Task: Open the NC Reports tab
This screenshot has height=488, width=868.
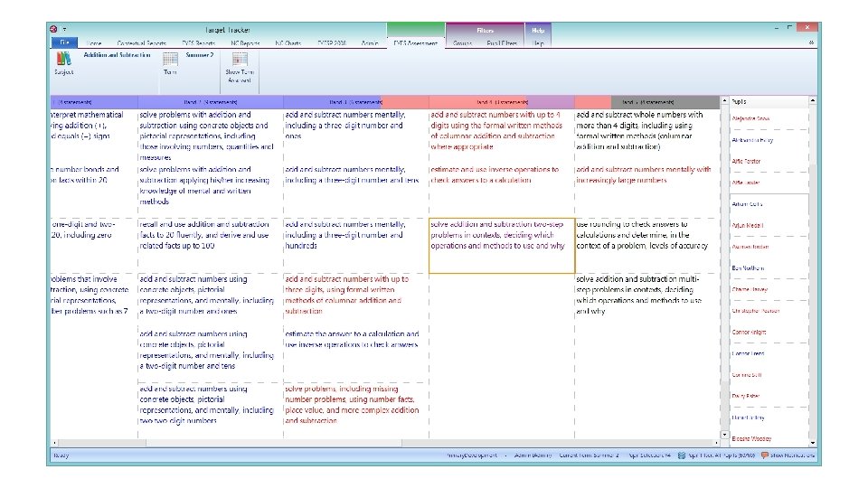Action: pos(245,43)
